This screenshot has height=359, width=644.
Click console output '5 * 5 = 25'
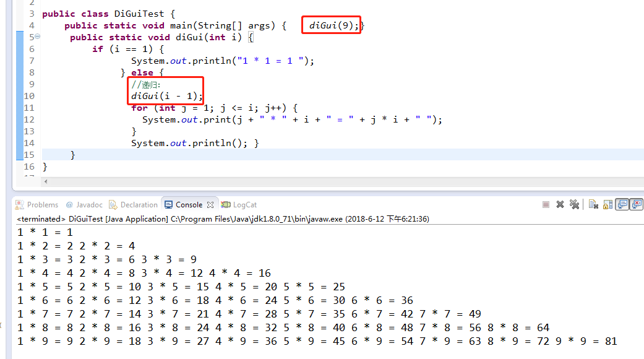click(314, 287)
